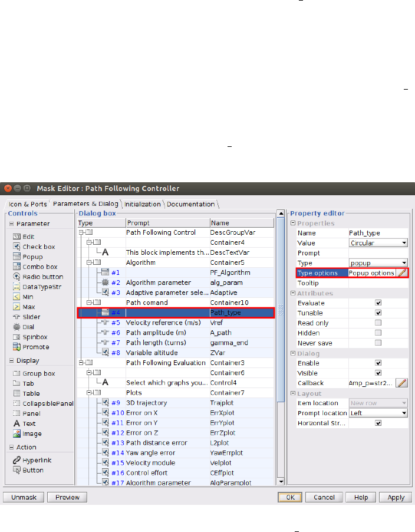Select the Slider control icon
The width and height of the screenshot is (415, 532).
(17, 317)
